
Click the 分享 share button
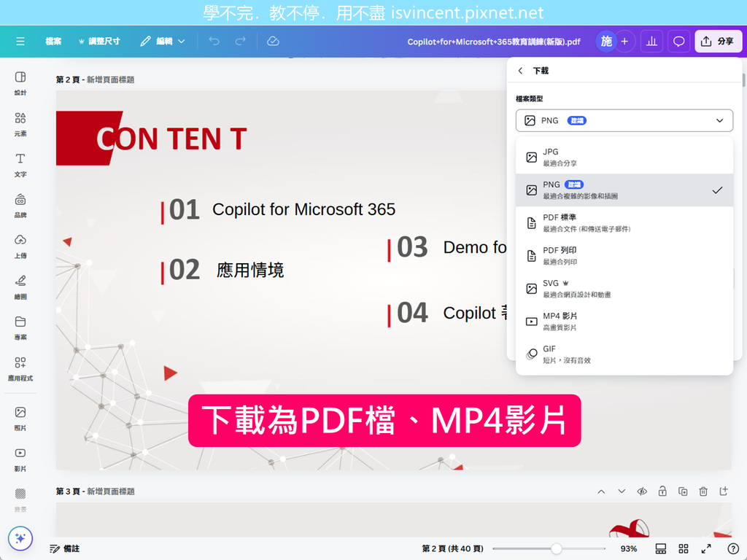(718, 42)
